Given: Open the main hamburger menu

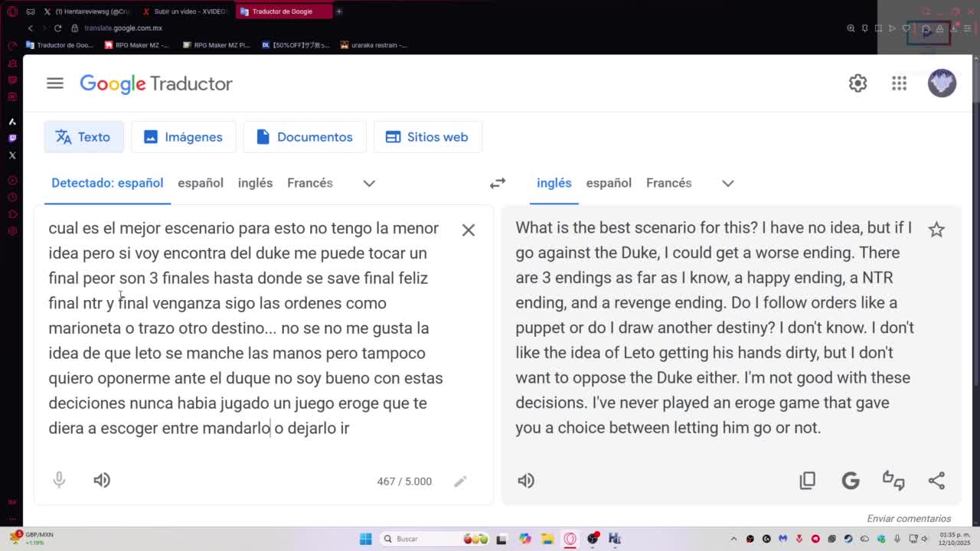Looking at the screenshot, I should (x=55, y=83).
